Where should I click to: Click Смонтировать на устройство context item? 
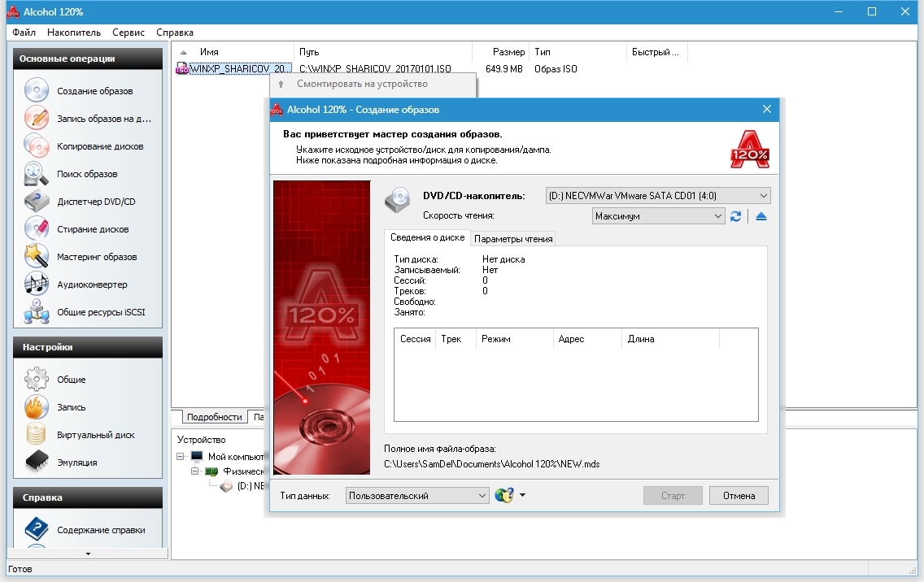click(362, 84)
